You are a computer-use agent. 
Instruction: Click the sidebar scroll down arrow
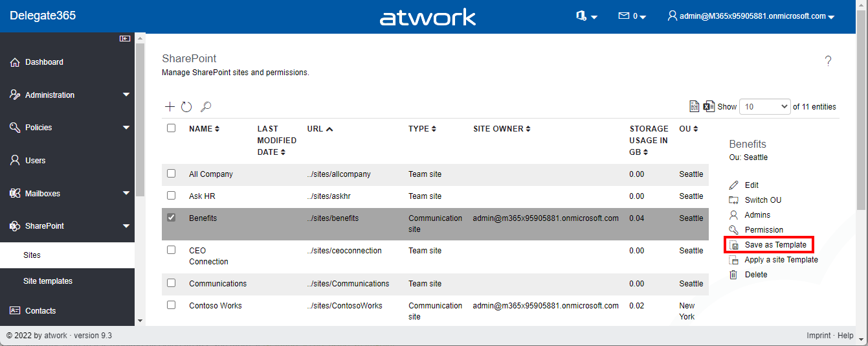coord(140,320)
